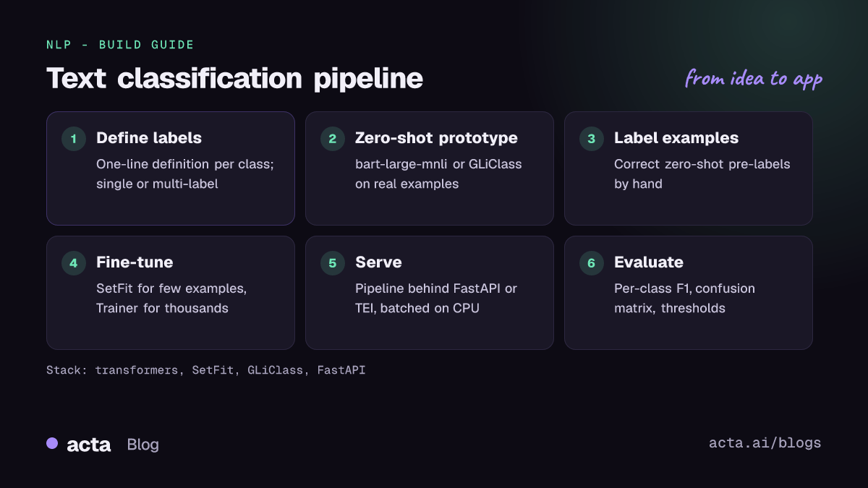Screen dimensions: 868x488
Task: Select the "Define labels" card heading
Action: (149, 138)
